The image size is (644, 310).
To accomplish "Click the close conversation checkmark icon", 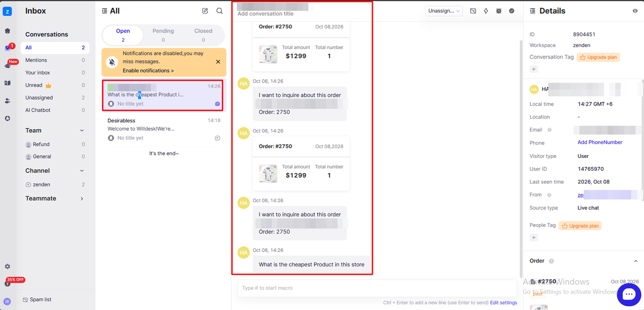I will click(x=512, y=11).
